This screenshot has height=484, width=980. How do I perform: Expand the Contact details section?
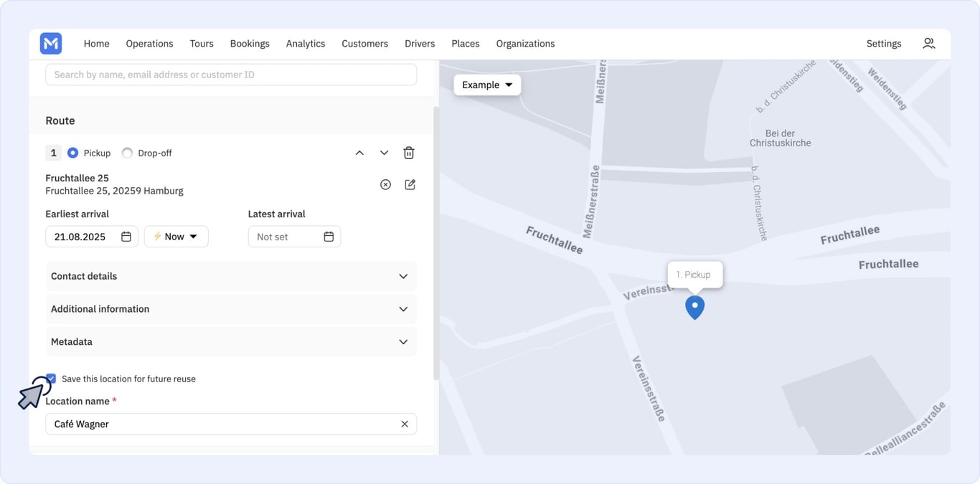point(231,276)
